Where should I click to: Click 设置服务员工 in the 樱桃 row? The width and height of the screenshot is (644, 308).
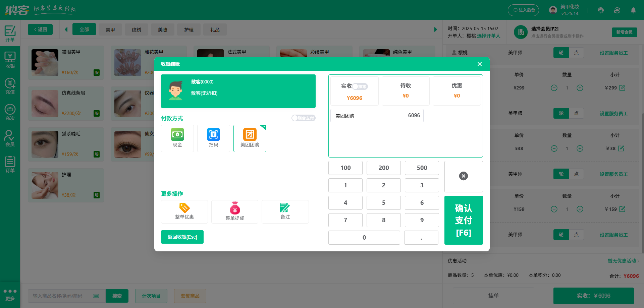[x=613, y=53]
